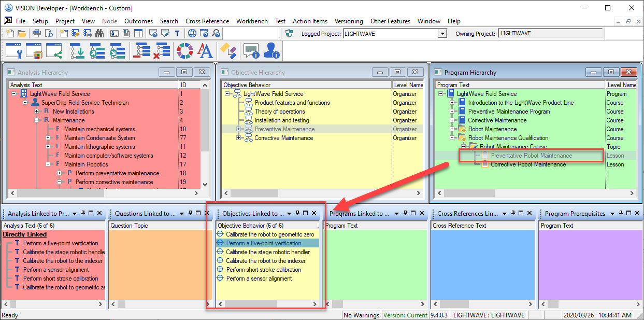
Task: Expand Preventive Maintenance in Objective Hierarchy
Action: click(238, 129)
